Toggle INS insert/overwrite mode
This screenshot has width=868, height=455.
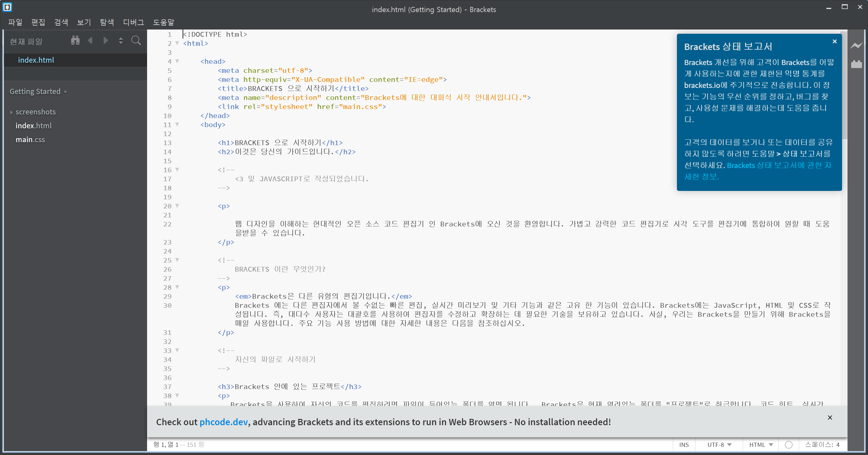click(x=684, y=444)
